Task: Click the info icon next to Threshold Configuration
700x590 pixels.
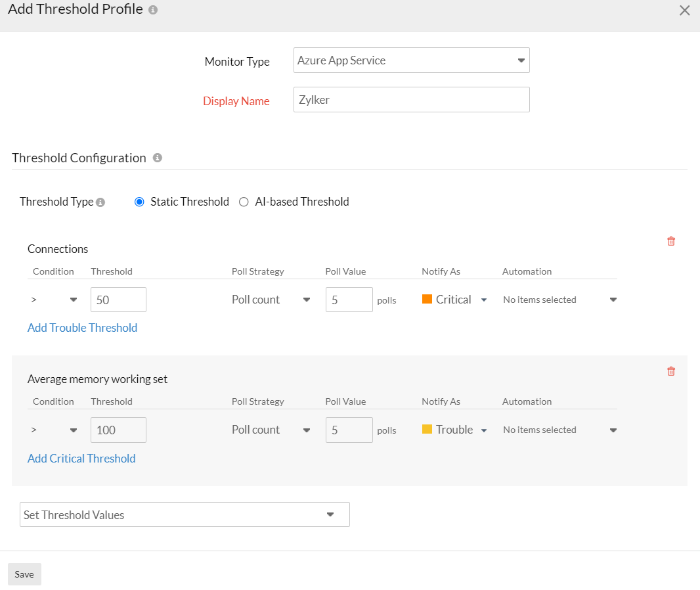Action: [x=158, y=158]
